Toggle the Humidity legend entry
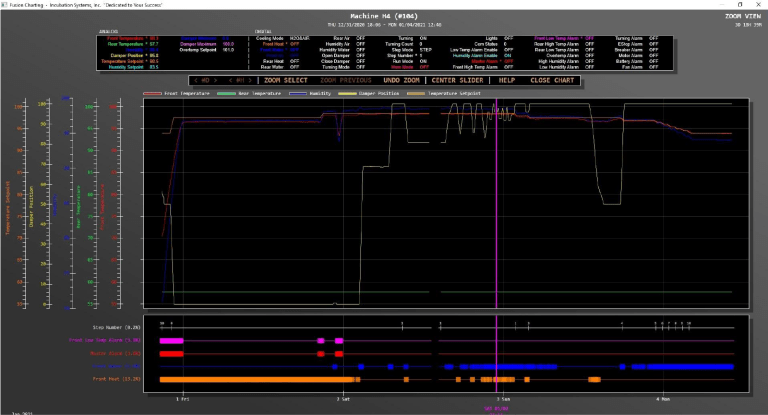 click(300, 92)
